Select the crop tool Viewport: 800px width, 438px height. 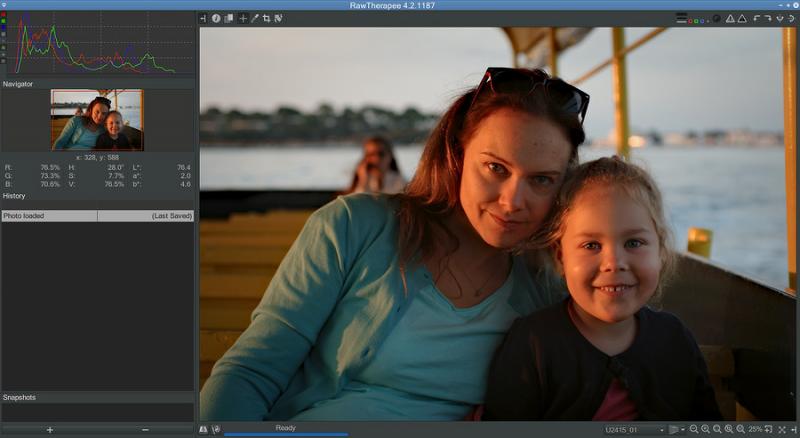(266, 18)
